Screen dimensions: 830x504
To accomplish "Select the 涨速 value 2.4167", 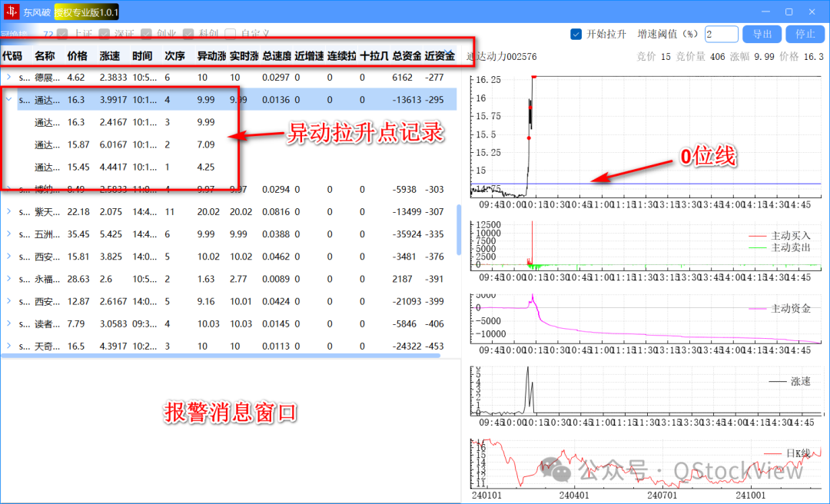I will click(113, 122).
